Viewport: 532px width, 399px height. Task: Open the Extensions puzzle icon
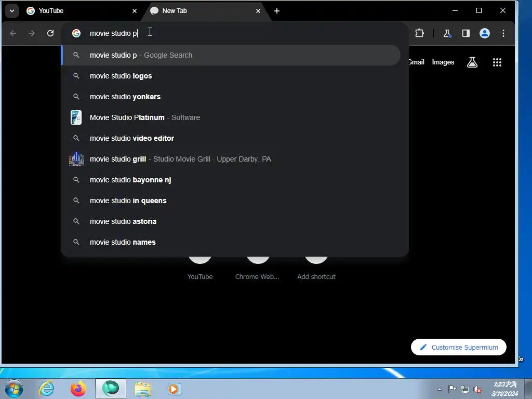419,33
